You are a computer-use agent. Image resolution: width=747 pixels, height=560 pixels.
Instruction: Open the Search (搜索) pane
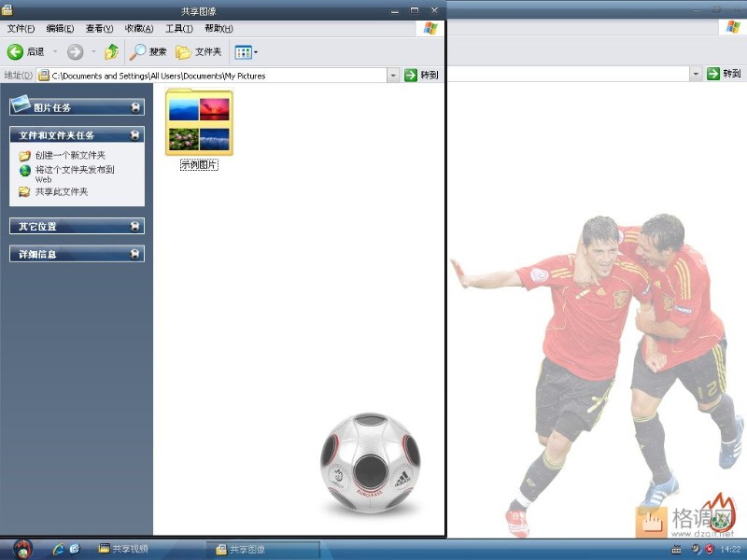149,52
